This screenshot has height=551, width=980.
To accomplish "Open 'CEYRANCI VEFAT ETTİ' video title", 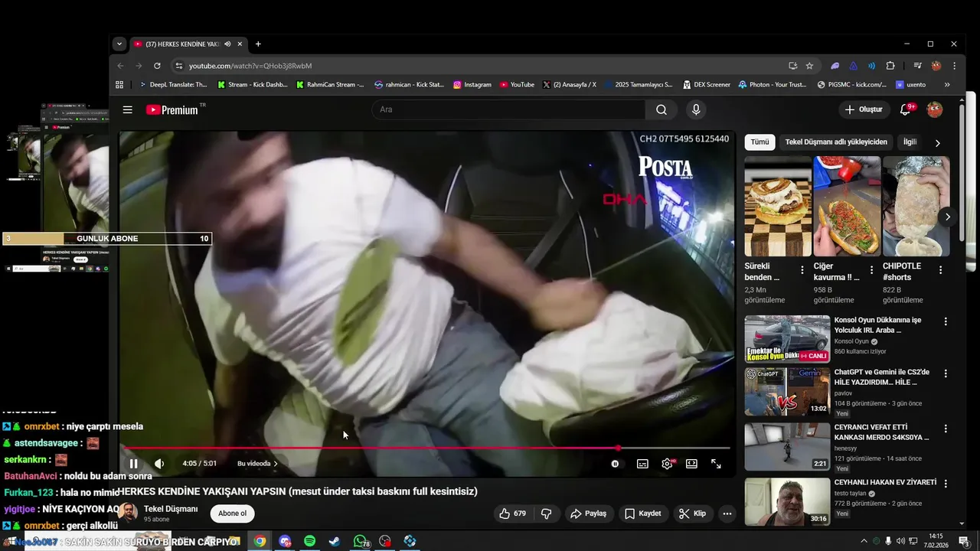I will coord(882,432).
